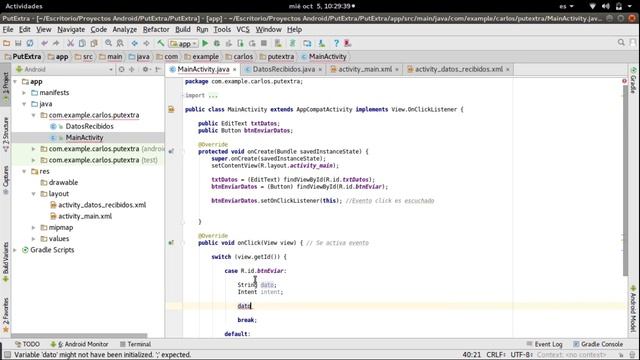Toggle the 2: Structure tool window
Viewport: 640px width, 360px height.
(x=5, y=134)
